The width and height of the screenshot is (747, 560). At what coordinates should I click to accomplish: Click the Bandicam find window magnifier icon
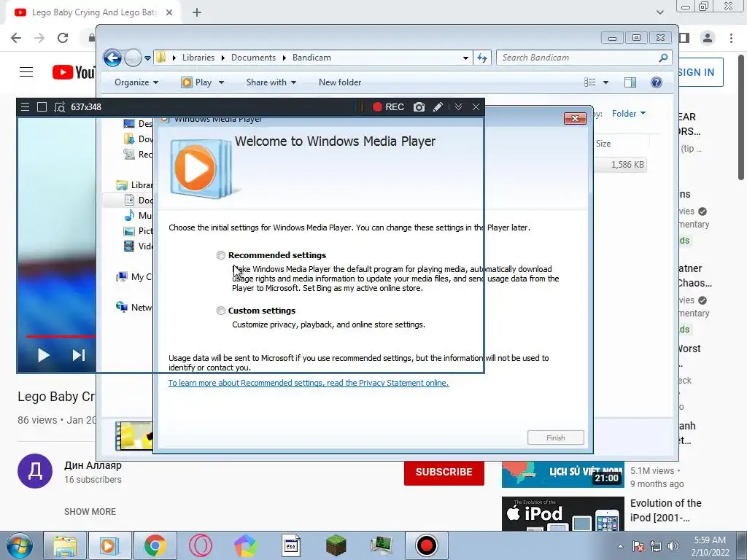tap(60, 107)
